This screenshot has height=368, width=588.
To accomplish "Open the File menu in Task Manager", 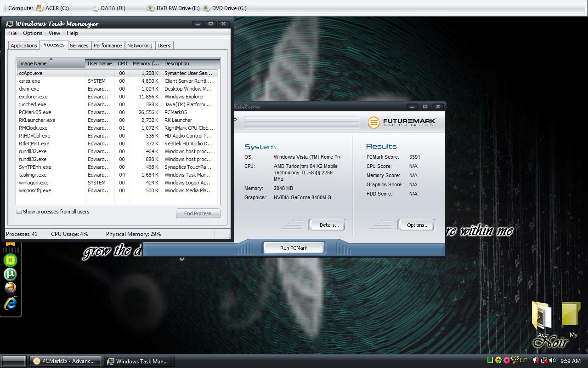I will tap(12, 33).
